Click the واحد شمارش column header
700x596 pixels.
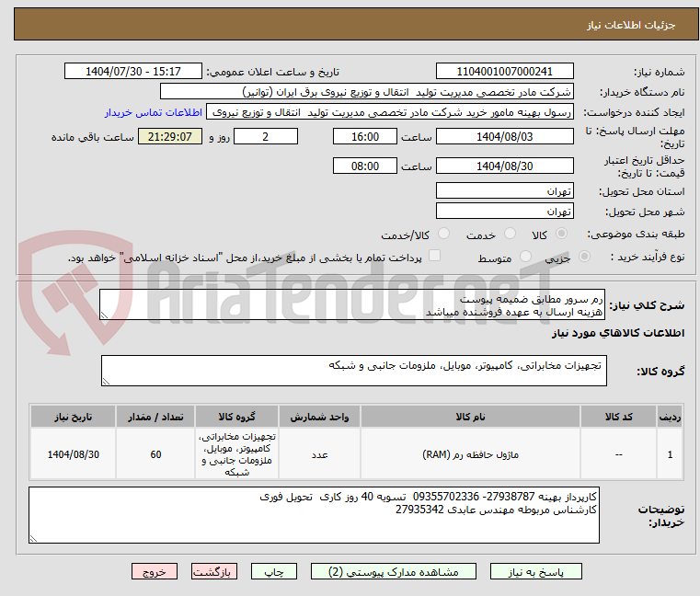(319, 417)
